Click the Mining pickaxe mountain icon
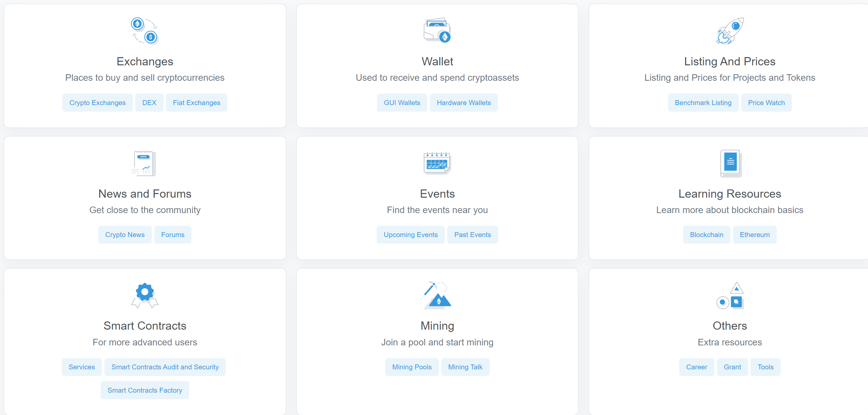This screenshot has width=868, height=415. [437, 295]
